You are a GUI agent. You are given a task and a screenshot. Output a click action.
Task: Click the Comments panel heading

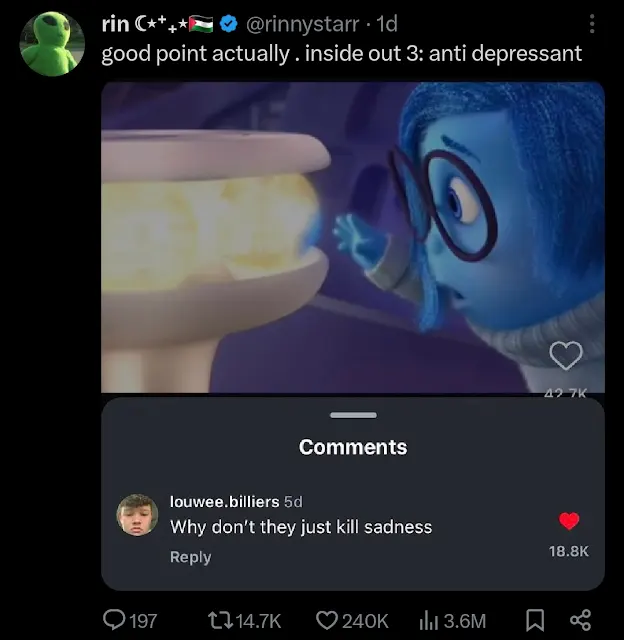click(x=353, y=447)
